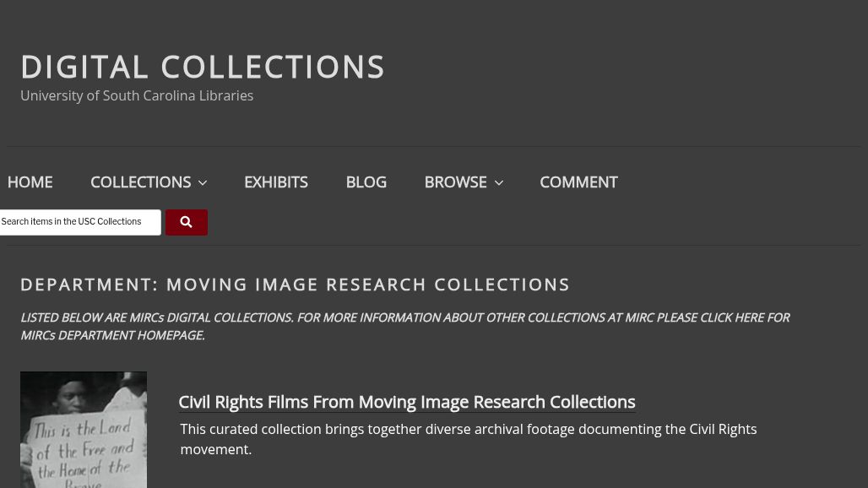868x488 pixels.
Task: Click the MIRCs DEPARTMENT HOMEPAGE text
Action: (x=112, y=335)
